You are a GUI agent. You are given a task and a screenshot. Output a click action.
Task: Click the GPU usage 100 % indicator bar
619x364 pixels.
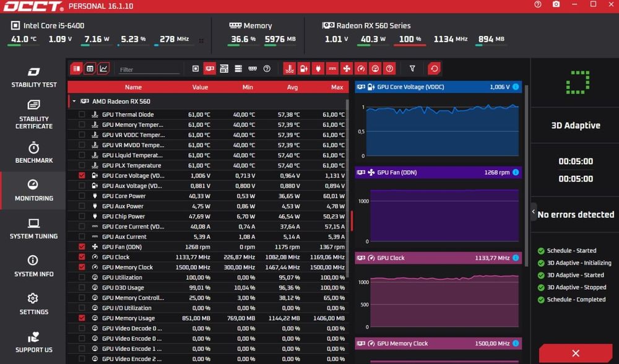[x=410, y=45]
